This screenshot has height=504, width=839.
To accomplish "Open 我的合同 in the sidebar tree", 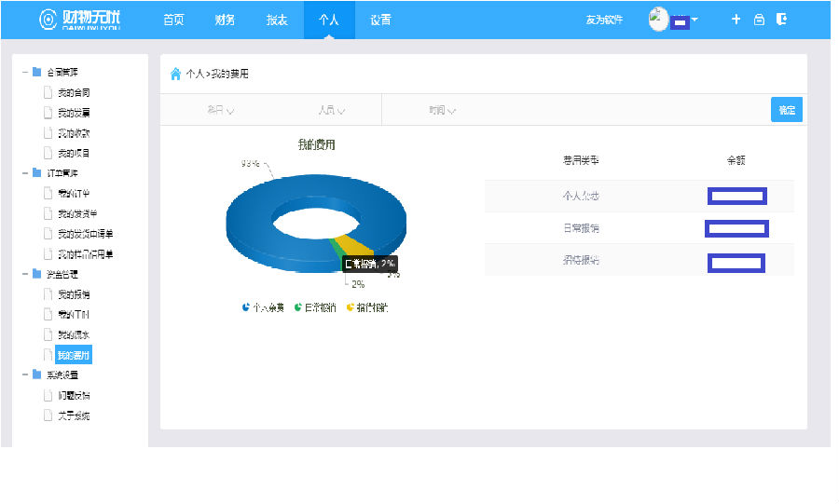I will (x=73, y=92).
